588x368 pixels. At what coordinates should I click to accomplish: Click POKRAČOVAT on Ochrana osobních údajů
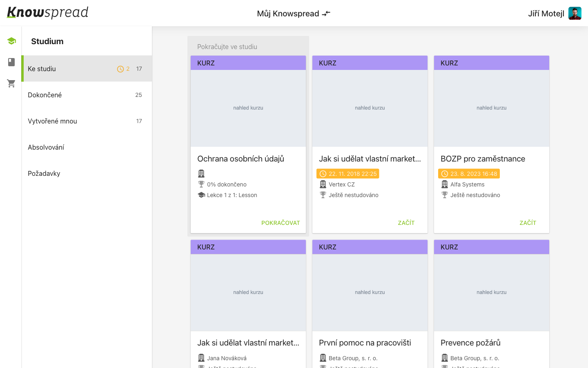(x=281, y=223)
